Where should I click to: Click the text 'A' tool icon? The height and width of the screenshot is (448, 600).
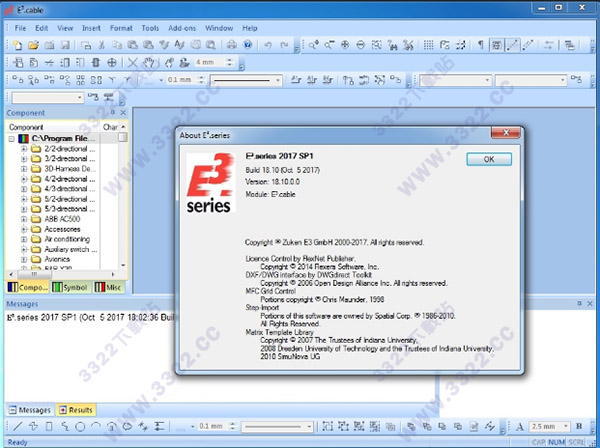pyautogui.click(x=520, y=426)
